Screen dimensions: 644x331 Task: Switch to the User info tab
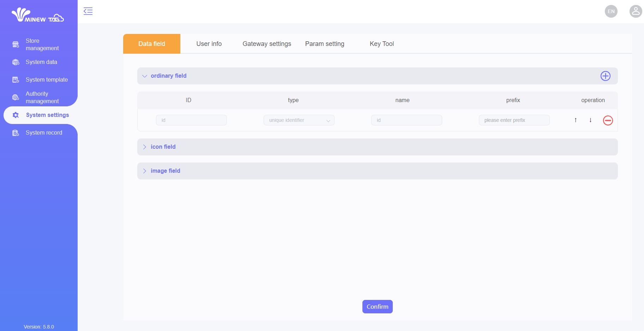209,44
